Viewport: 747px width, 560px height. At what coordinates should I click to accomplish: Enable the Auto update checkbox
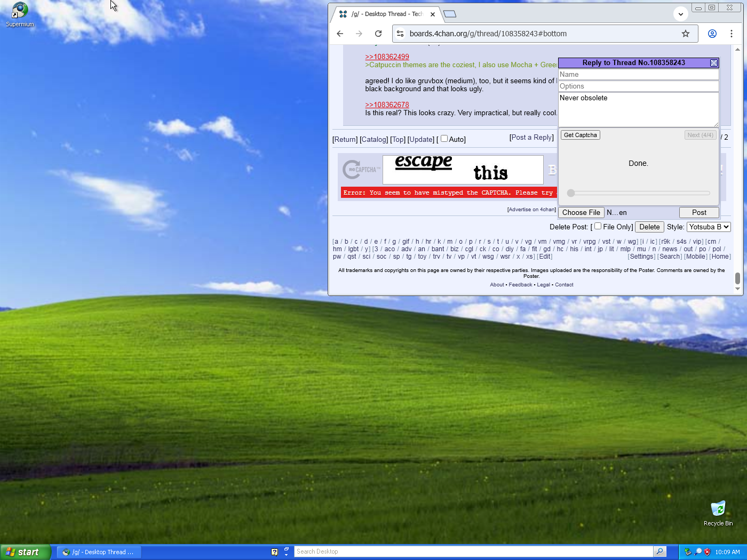pos(444,139)
